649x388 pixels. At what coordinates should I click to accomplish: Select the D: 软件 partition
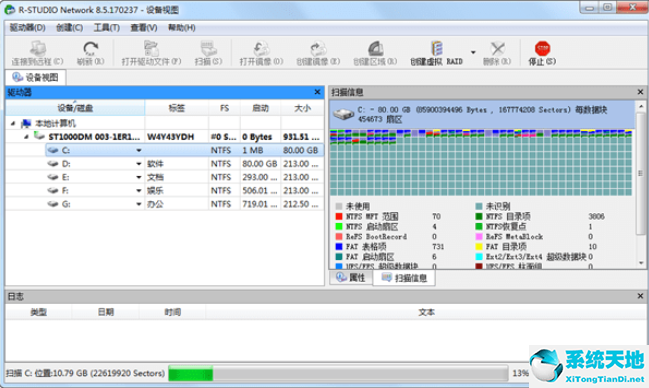184,164
